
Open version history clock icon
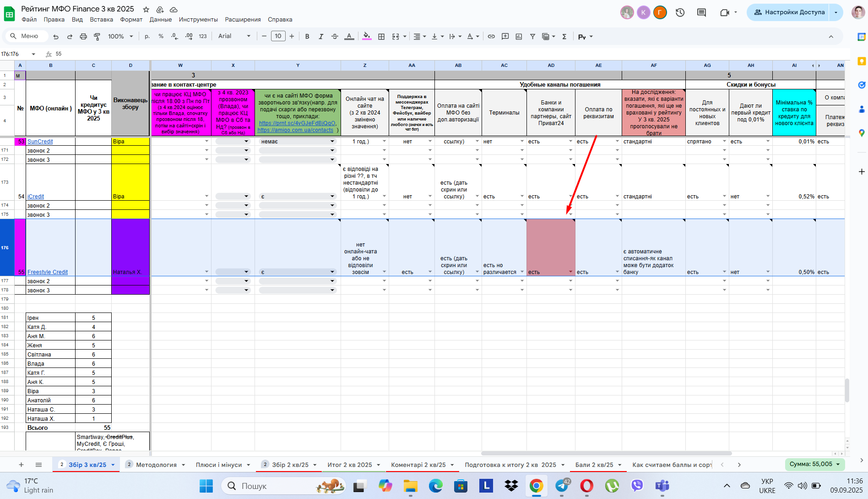tap(680, 12)
